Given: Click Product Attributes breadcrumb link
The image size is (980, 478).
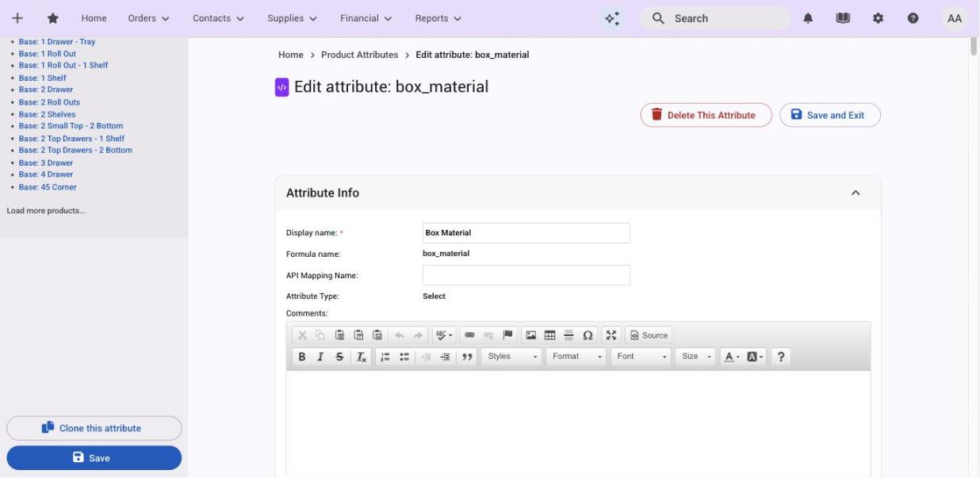Looking at the screenshot, I should point(359,55).
